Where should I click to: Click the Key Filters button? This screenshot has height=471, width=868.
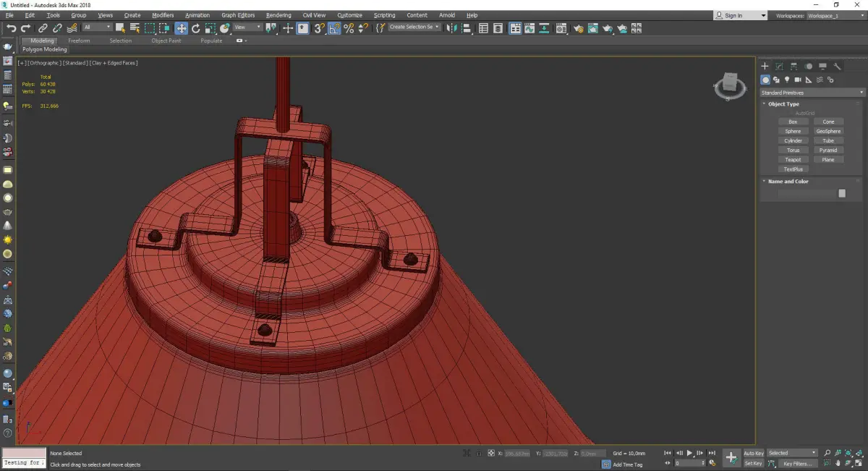(x=796, y=463)
